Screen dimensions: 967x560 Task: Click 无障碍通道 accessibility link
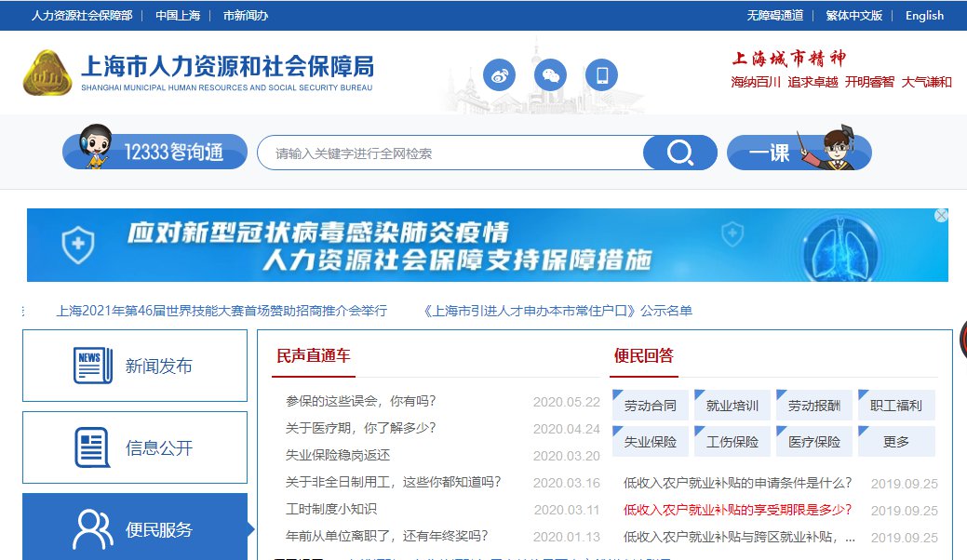(x=774, y=15)
